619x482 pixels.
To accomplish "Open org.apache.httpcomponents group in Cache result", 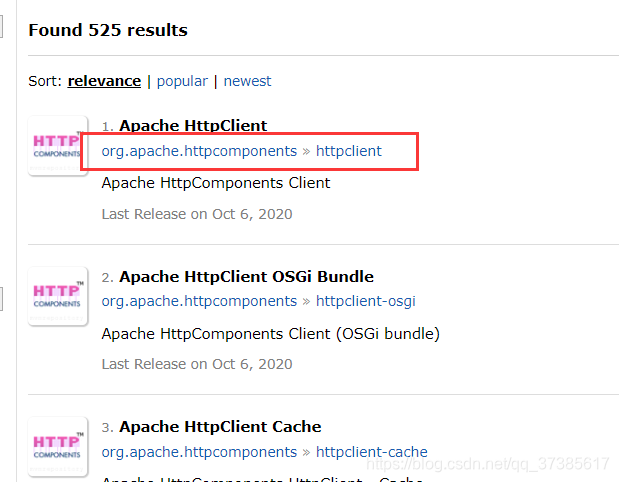I will [199, 452].
